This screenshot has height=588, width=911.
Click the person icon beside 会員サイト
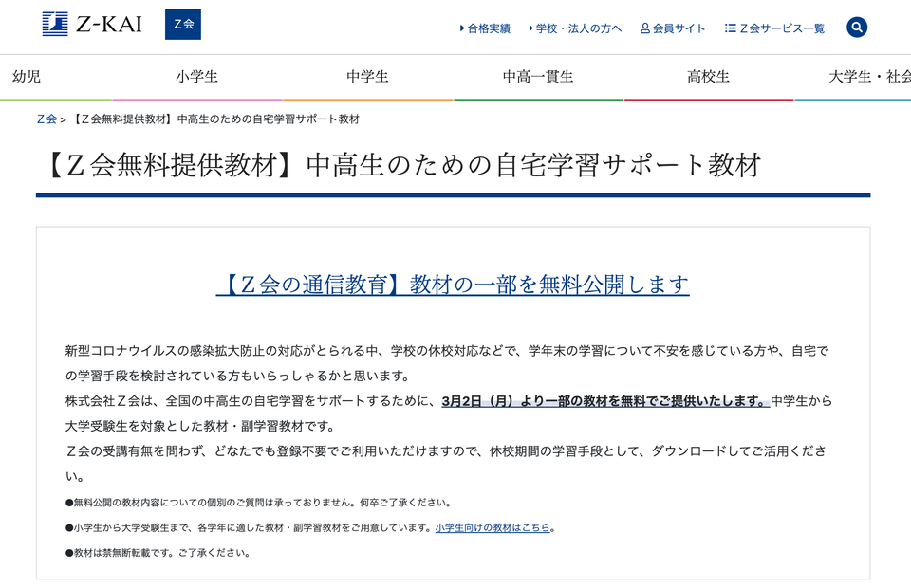[645, 28]
